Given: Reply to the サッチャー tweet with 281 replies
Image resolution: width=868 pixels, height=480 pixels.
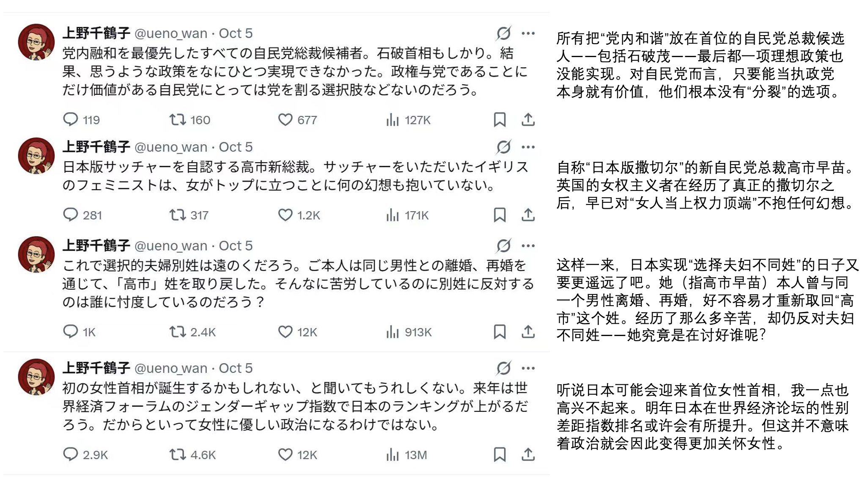Looking at the screenshot, I should click(x=71, y=215).
